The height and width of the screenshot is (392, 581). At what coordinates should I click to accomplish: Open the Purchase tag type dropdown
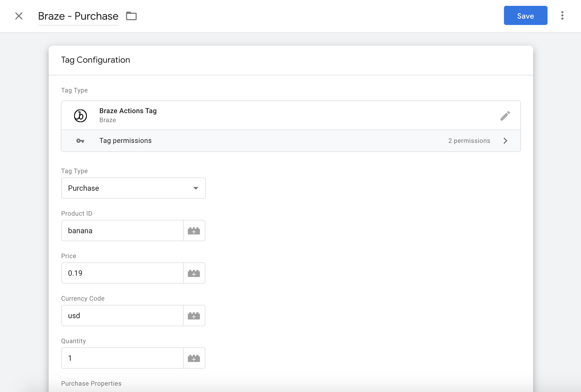tap(133, 188)
